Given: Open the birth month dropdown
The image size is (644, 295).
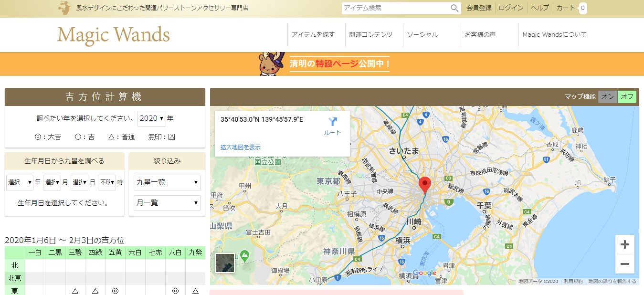Looking at the screenshot, I should coord(52,182).
